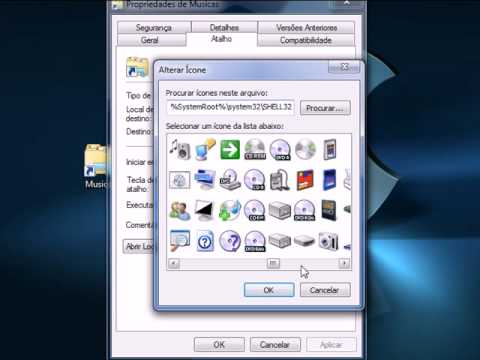Pick the CD-RW disc icon
The height and width of the screenshot is (360, 480).
click(255, 211)
